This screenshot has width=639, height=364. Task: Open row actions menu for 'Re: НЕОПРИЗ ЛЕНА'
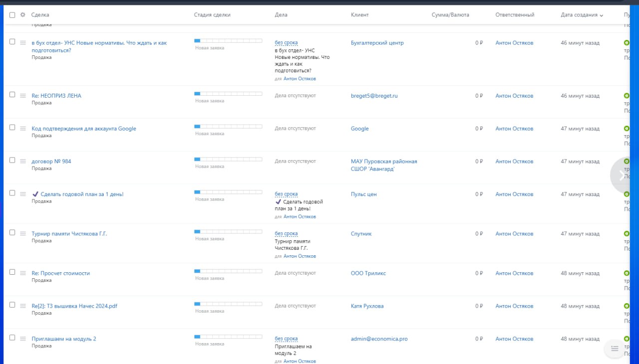[22, 95]
